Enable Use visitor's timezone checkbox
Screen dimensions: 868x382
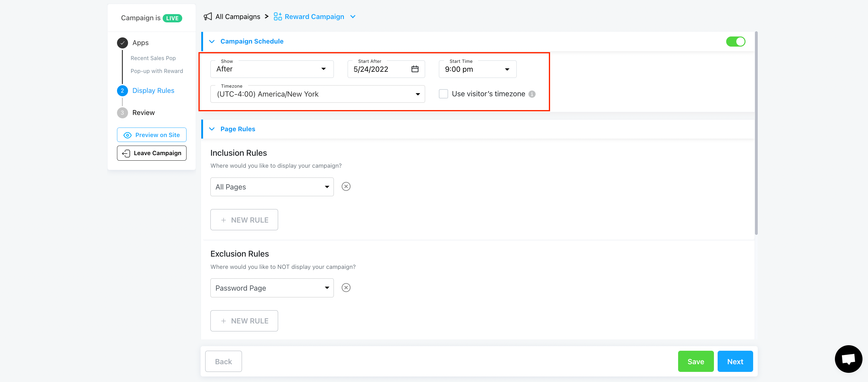point(443,94)
